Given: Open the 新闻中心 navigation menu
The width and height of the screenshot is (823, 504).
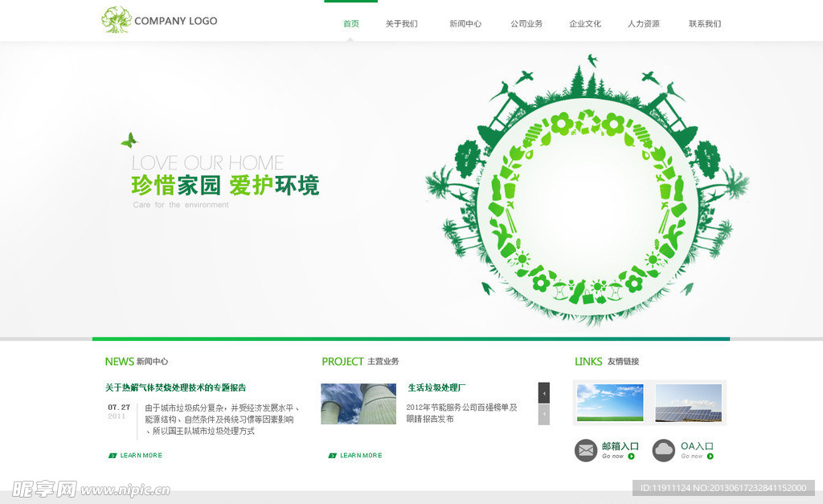Looking at the screenshot, I should pyautogui.click(x=465, y=23).
